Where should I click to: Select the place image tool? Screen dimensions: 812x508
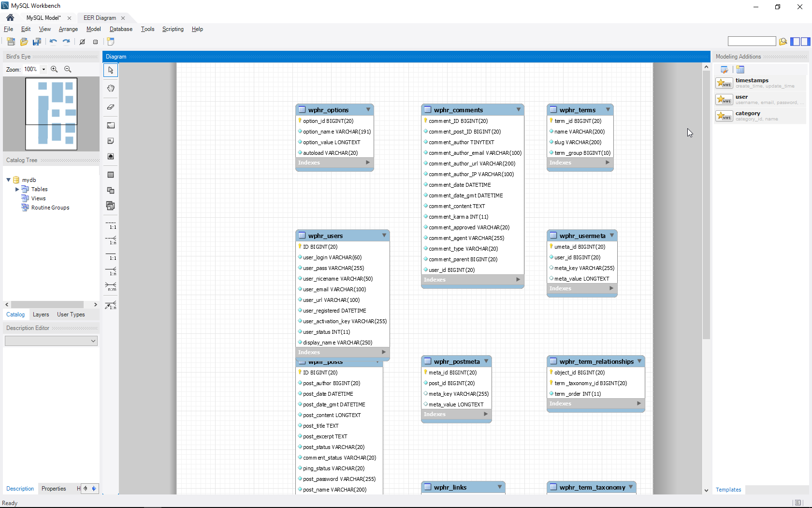coord(111,156)
